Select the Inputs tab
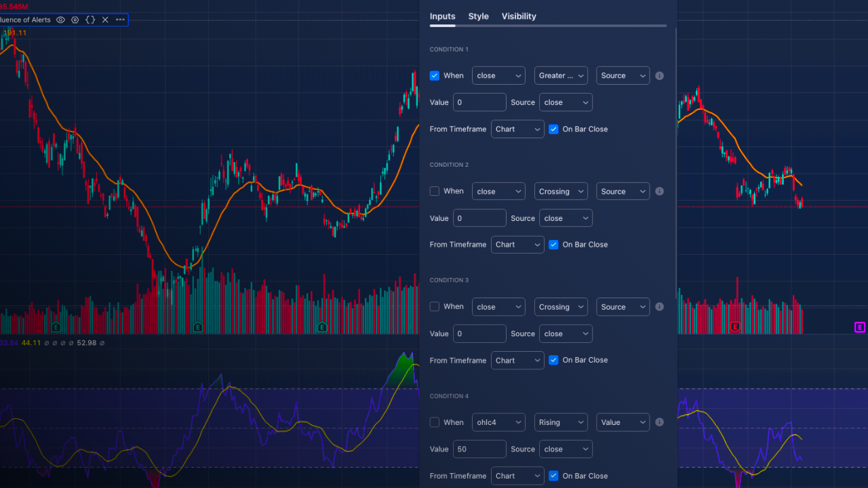 442,16
